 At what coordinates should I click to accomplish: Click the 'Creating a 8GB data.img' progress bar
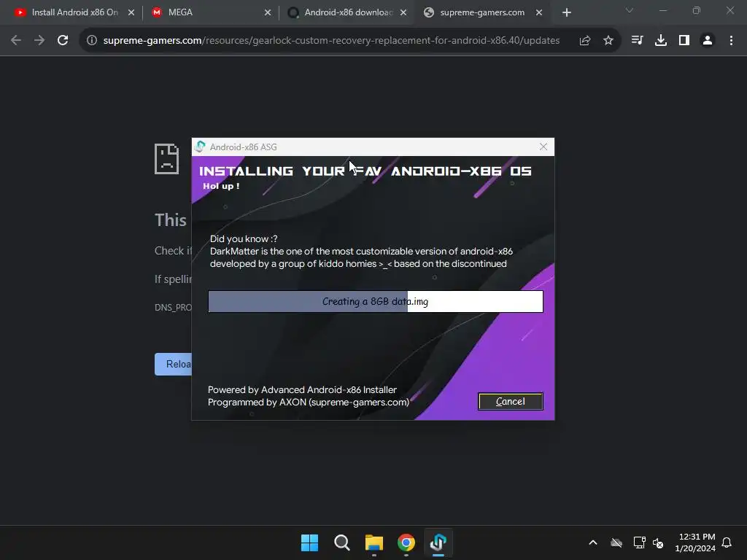376,301
